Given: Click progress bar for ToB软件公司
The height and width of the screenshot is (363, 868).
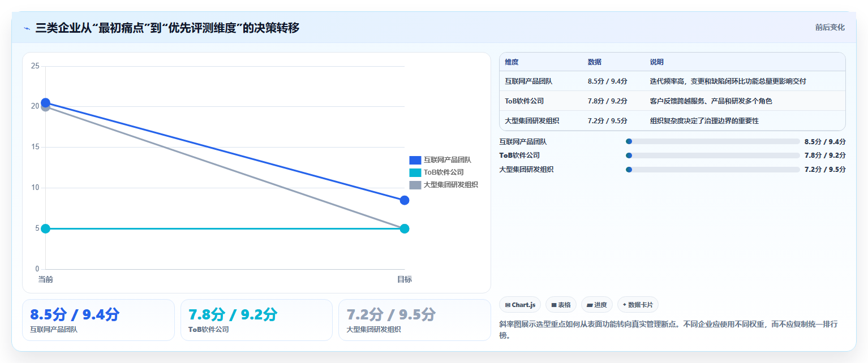Looking at the screenshot, I should tap(713, 155).
